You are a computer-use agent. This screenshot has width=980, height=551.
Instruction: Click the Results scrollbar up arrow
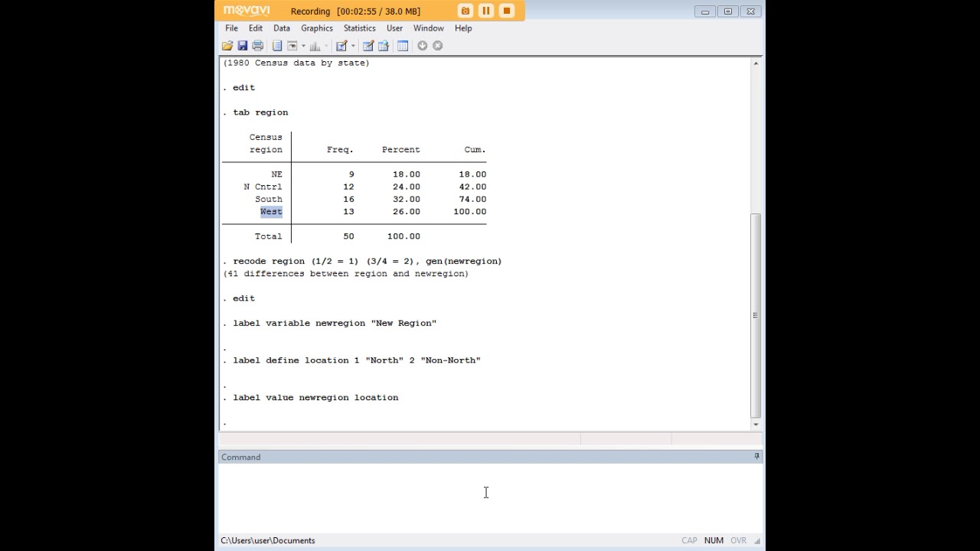[x=756, y=64]
